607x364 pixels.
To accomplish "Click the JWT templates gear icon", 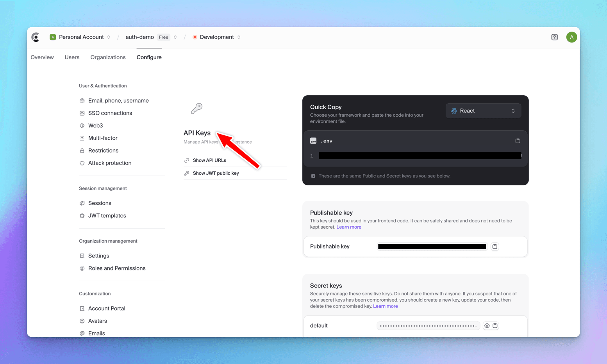I will [x=82, y=216].
